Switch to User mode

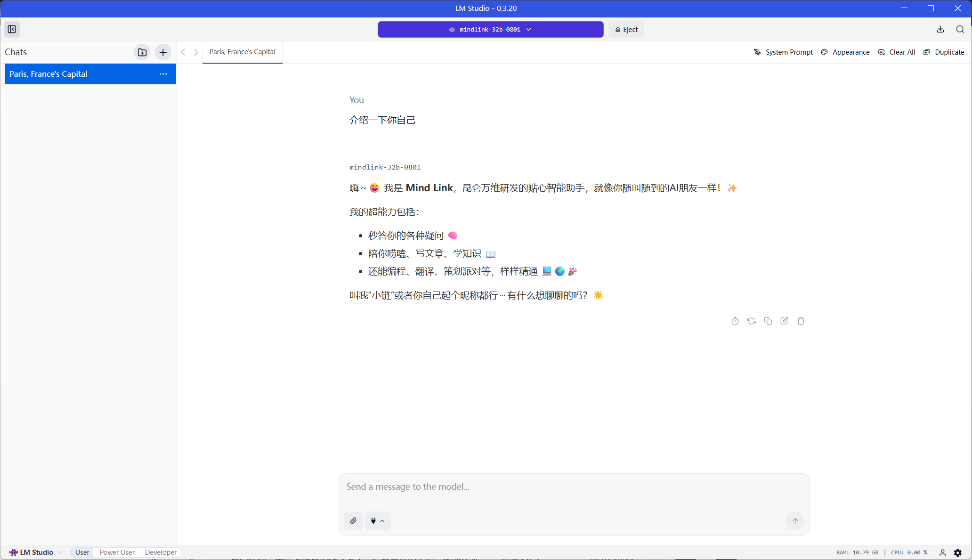82,552
